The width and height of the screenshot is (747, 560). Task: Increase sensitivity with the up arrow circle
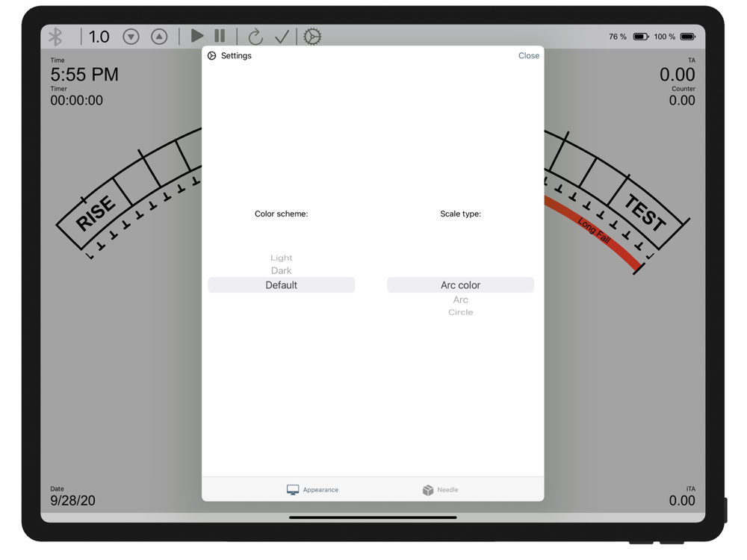159,37
